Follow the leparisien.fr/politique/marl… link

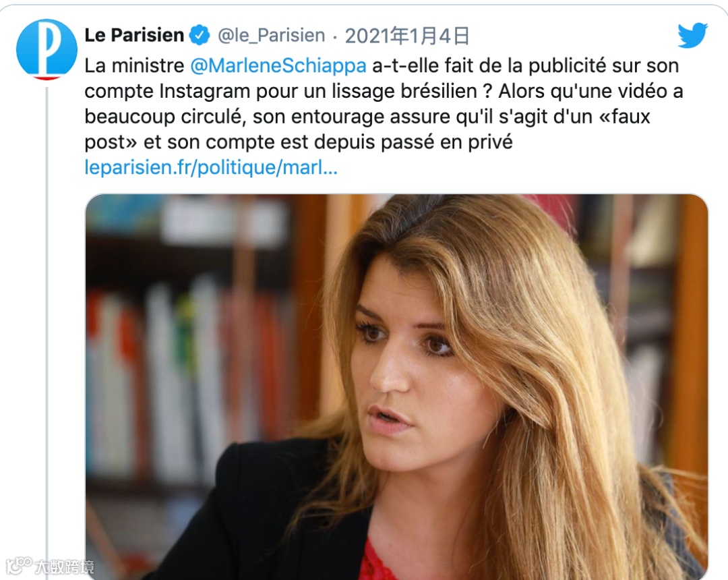coord(211,167)
